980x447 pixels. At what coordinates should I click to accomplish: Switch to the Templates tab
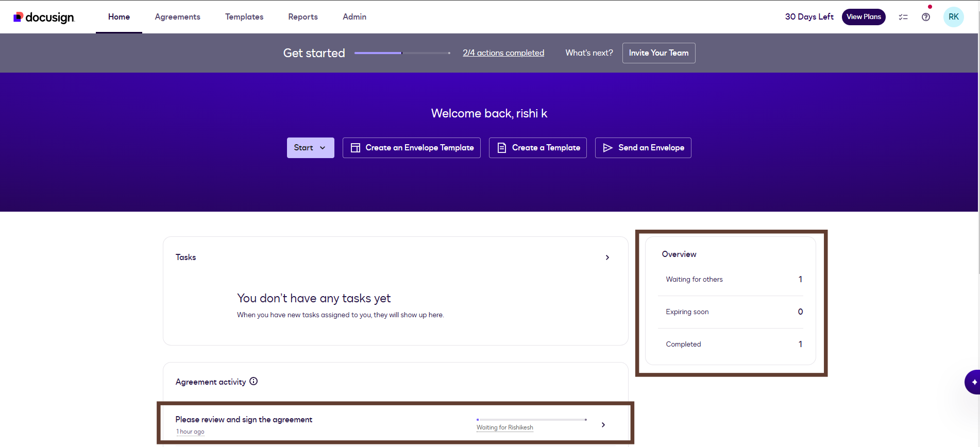244,17
